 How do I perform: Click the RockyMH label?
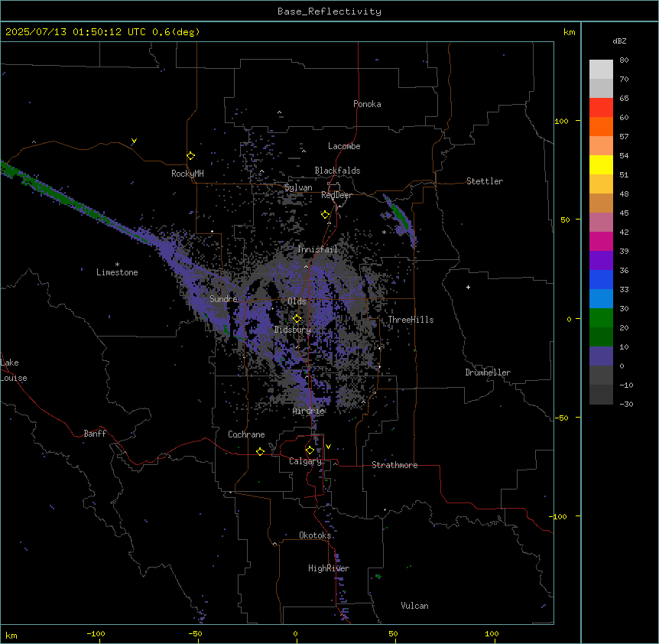click(187, 174)
